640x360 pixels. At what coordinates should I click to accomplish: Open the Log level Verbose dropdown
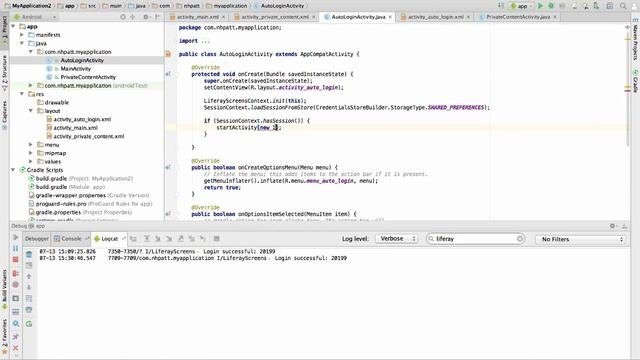396,239
